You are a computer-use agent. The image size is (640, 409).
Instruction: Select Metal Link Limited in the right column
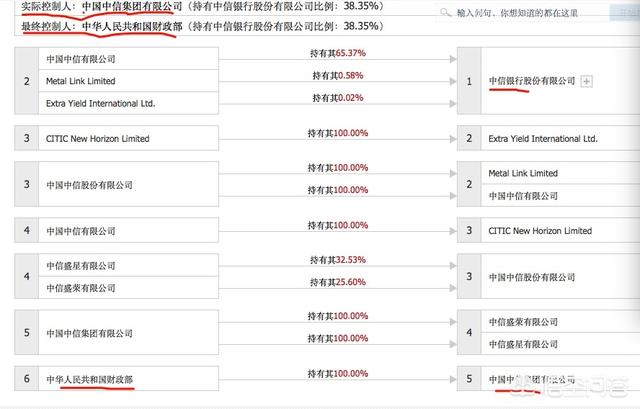tap(523, 173)
